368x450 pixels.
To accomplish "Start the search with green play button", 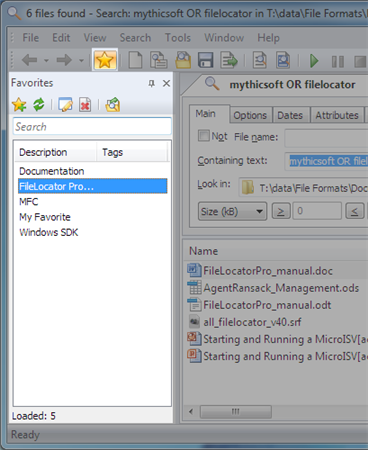I will (314, 61).
